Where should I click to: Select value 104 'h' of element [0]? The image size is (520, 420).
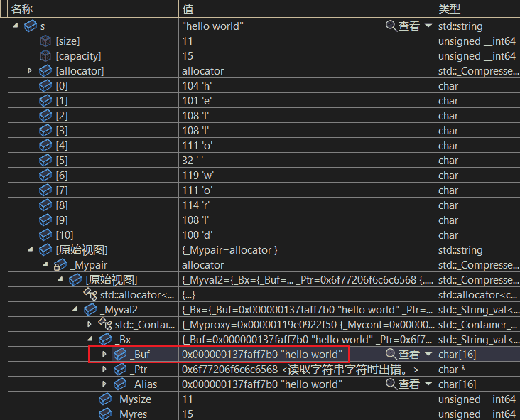[197, 86]
